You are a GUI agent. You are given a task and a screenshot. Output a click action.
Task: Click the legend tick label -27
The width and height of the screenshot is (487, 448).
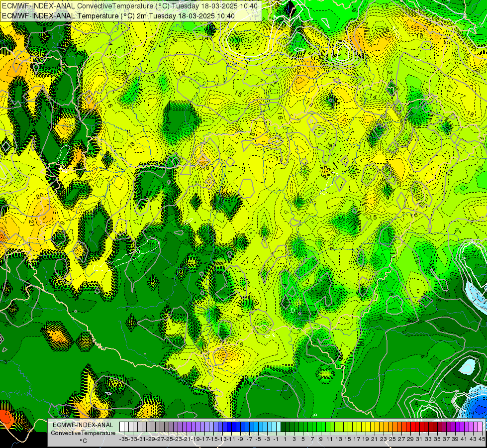coord(160,439)
